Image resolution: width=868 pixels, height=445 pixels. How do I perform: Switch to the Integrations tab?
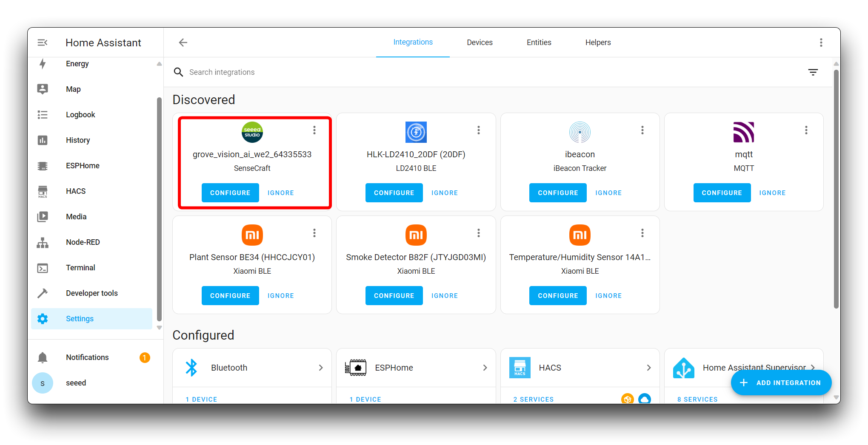tap(413, 43)
